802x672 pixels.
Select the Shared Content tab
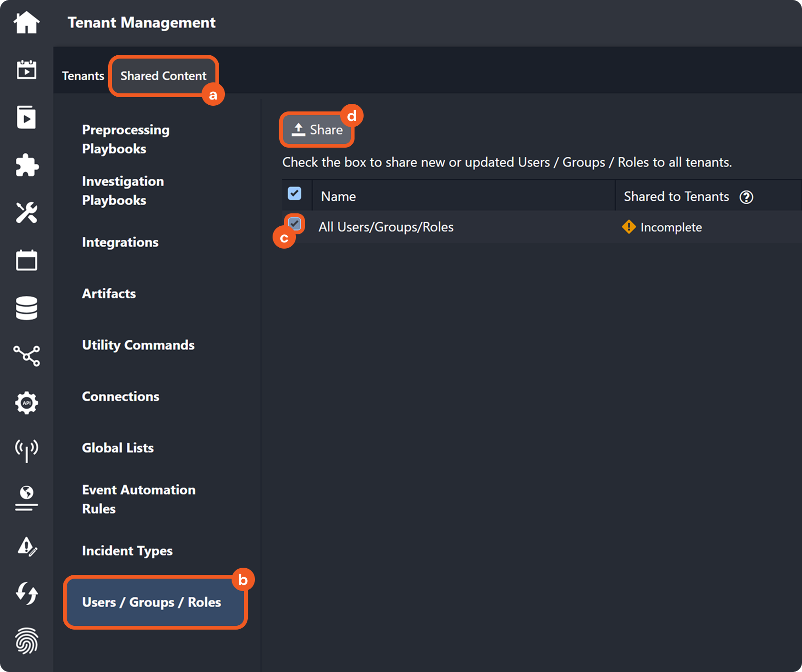tap(163, 76)
